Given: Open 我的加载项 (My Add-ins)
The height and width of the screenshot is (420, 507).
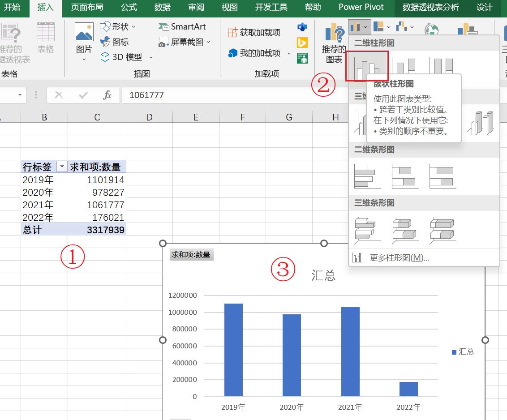Looking at the screenshot, I should [254, 53].
